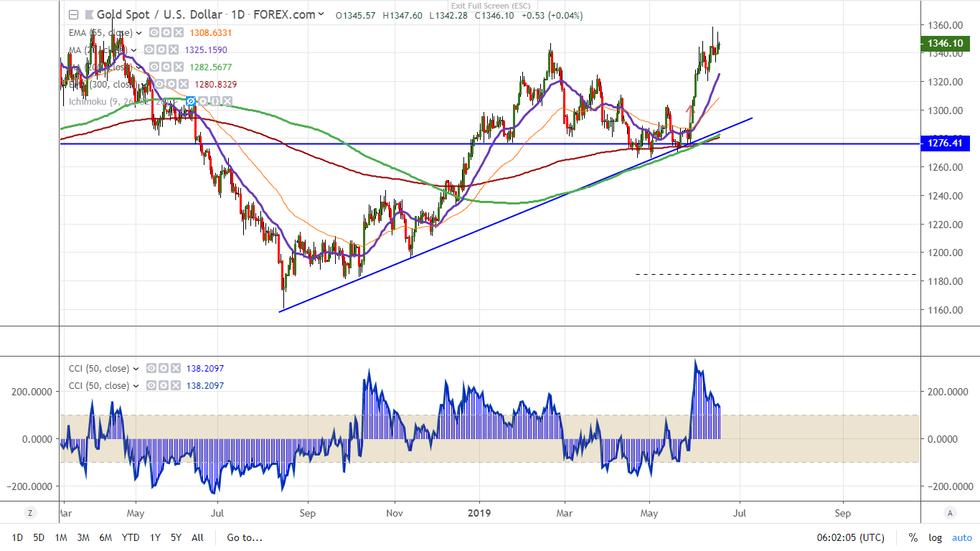Open settings for EMA (300, close)
Viewport: 980px width, 551px height.
170,85
